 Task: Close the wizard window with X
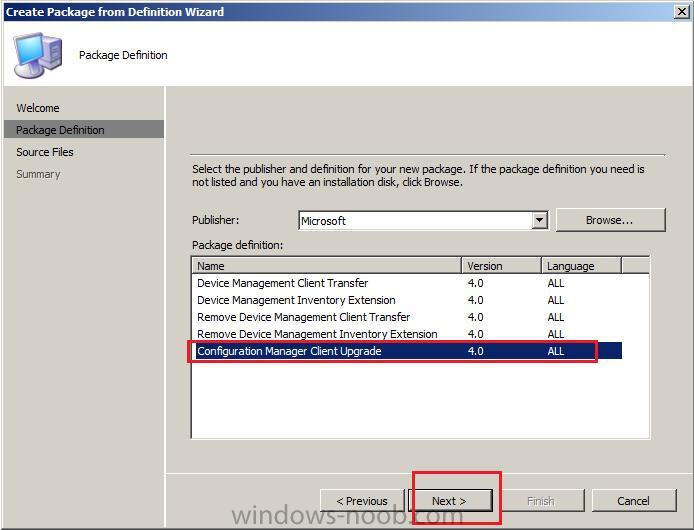pos(682,12)
